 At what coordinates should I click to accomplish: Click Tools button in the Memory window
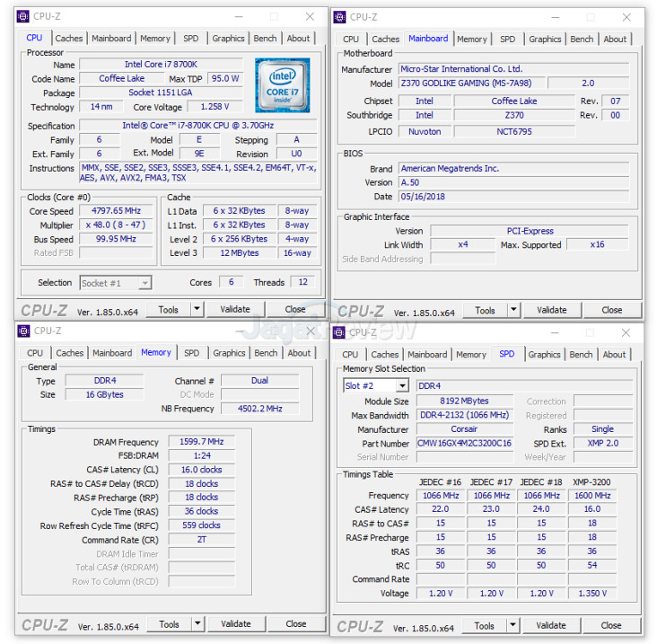[169, 623]
